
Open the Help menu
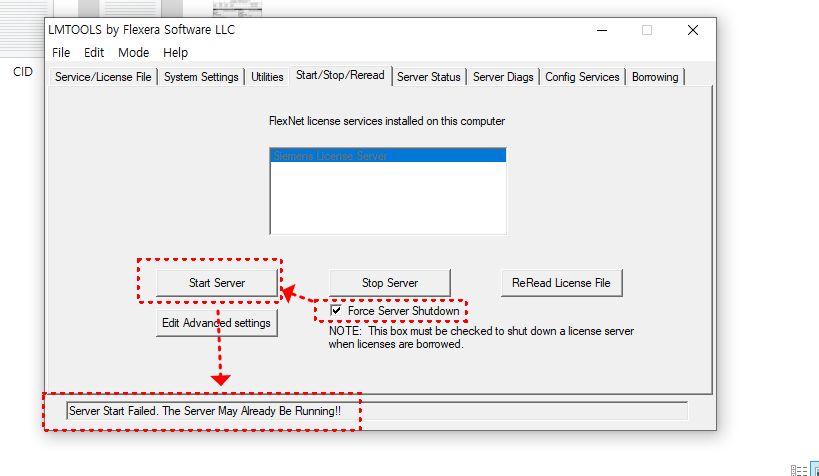(x=176, y=53)
